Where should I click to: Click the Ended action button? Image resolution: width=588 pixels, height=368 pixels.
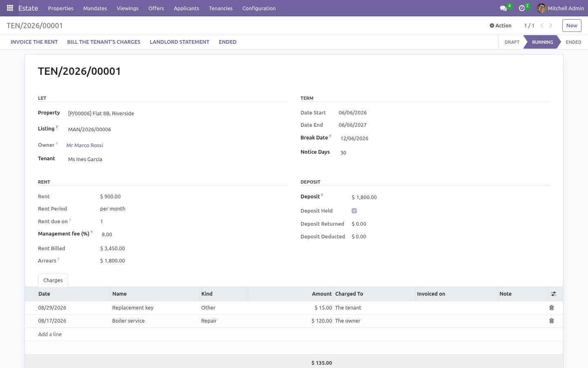227,42
